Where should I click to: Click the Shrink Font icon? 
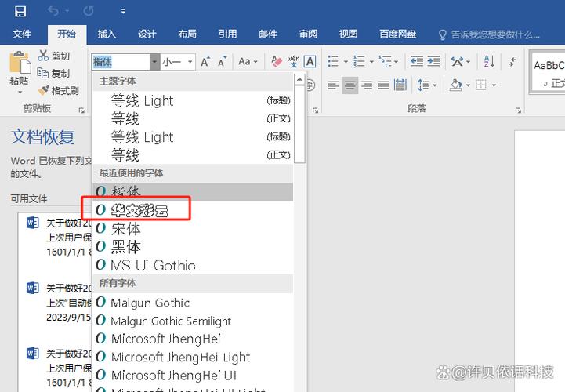coord(222,62)
